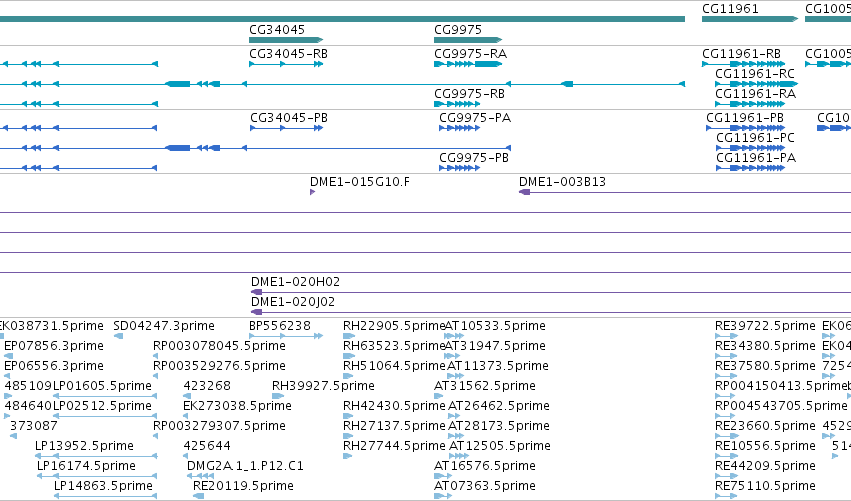Select the DME1-020J02 clone label
This screenshot has height=501, width=851.
tap(293, 302)
